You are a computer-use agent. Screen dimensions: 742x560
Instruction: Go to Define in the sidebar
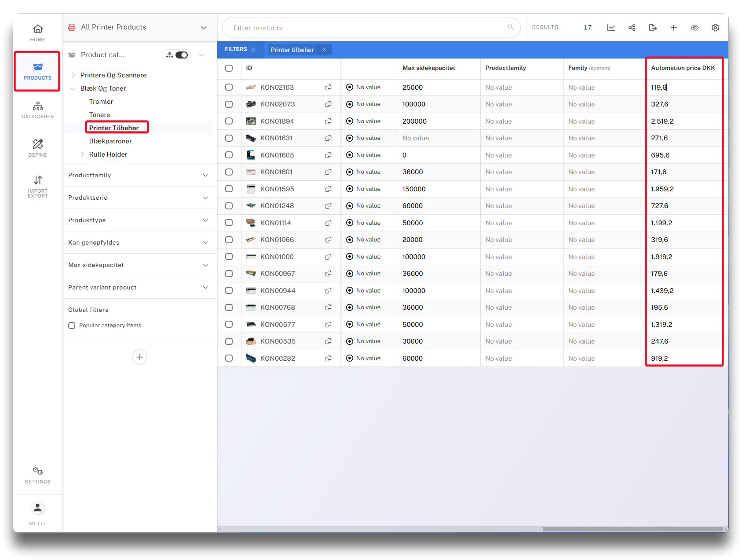point(38,148)
